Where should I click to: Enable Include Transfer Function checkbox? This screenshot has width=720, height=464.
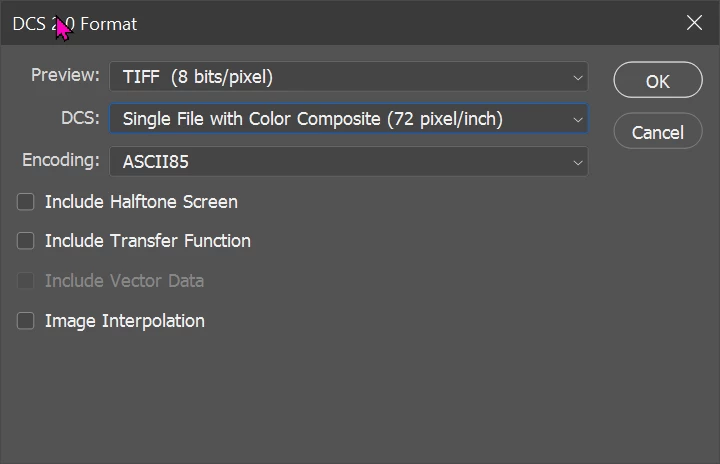[26, 241]
